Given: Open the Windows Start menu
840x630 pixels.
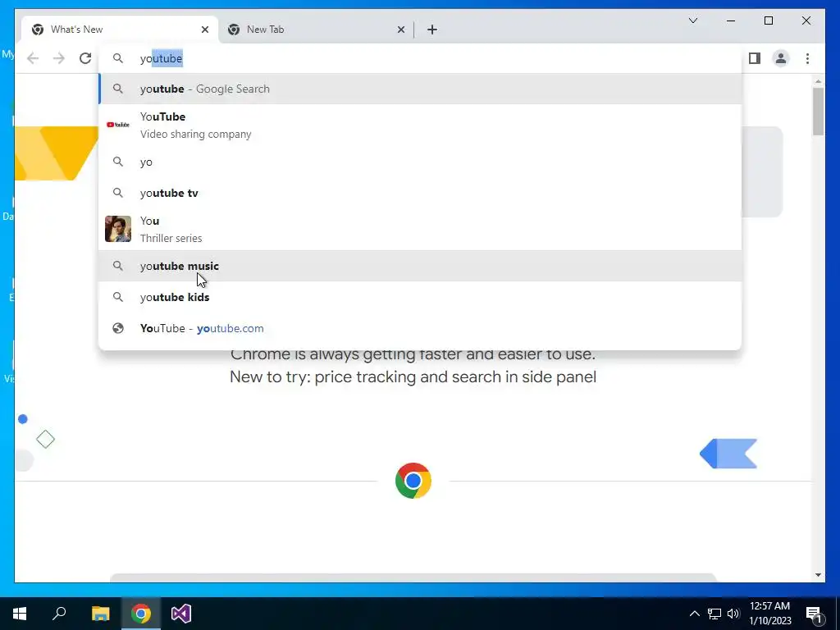Looking at the screenshot, I should pyautogui.click(x=20, y=614).
